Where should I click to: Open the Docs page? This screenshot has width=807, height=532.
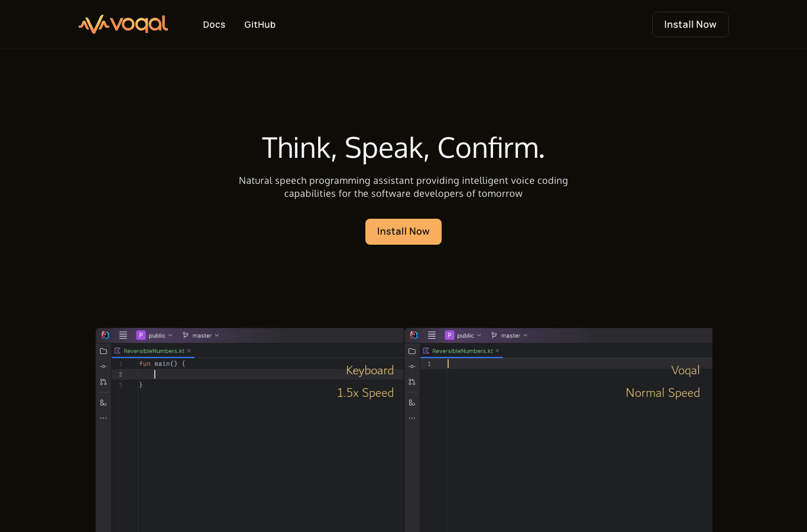(x=214, y=25)
